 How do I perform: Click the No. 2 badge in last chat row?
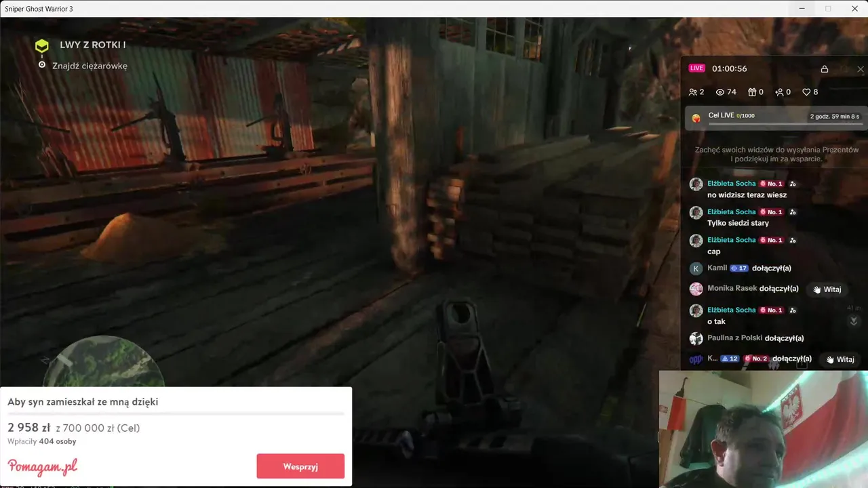coord(756,359)
